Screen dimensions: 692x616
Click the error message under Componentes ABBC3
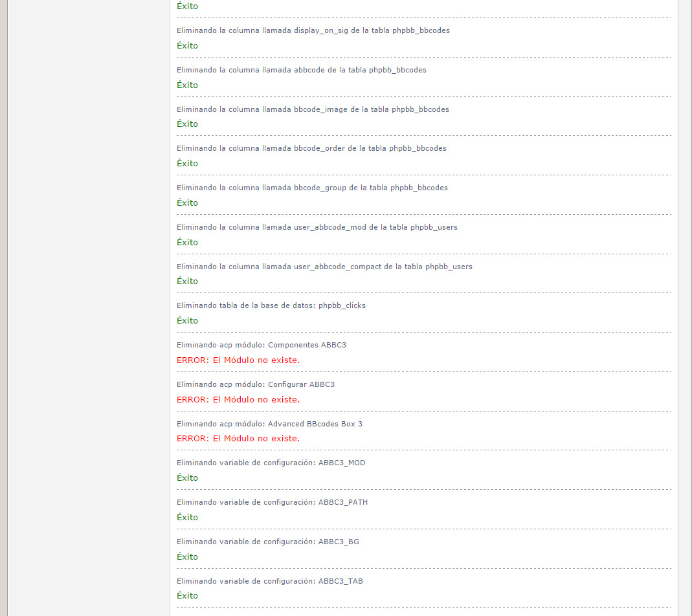238,360
